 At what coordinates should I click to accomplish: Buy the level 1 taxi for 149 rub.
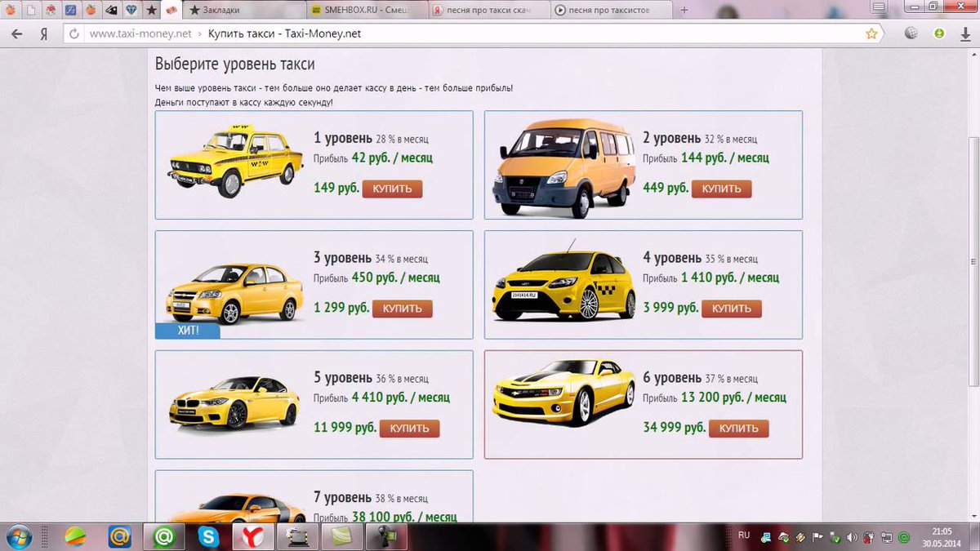tap(393, 189)
